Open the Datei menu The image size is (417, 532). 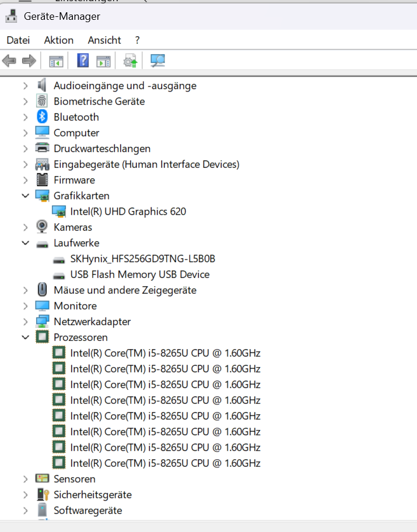click(18, 40)
